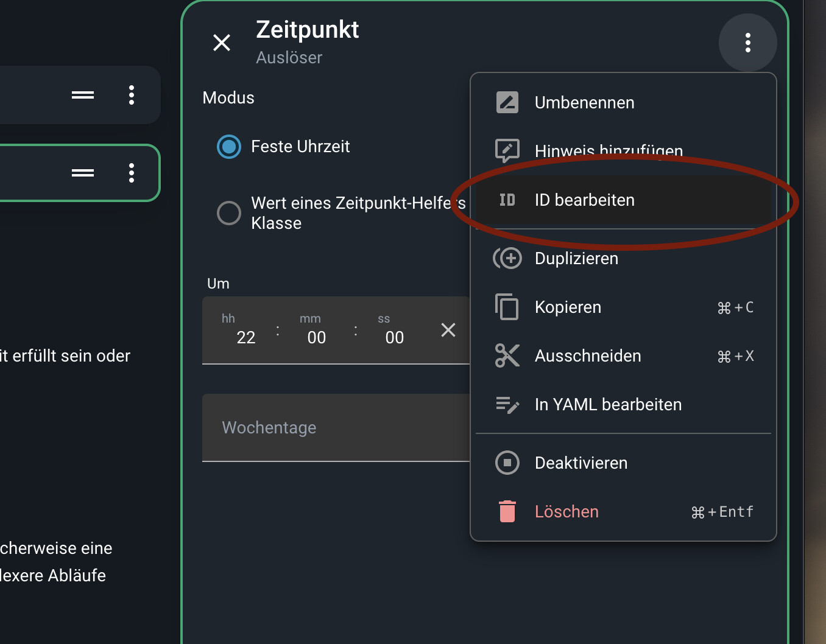Click the Umbenennen pencil icon

click(507, 102)
